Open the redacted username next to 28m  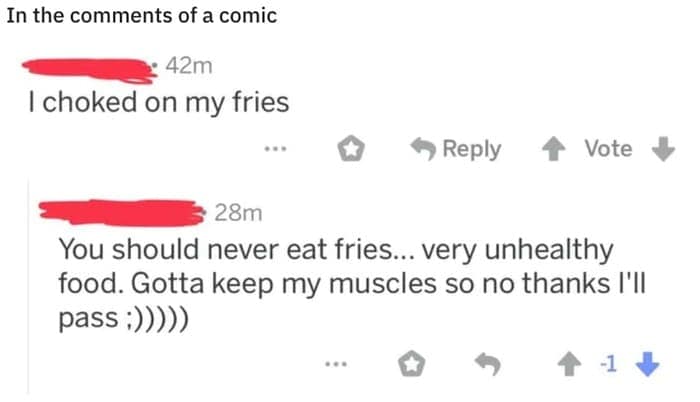click(120, 212)
